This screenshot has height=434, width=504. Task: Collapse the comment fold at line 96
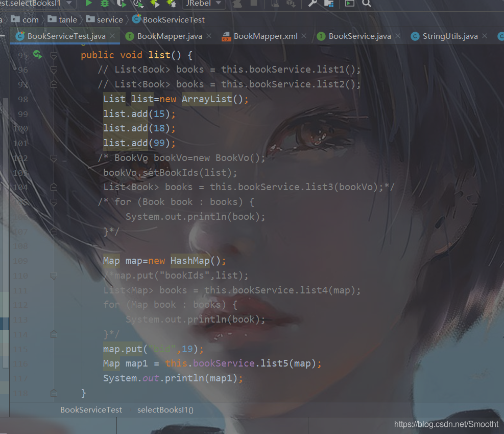pyautogui.click(x=54, y=70)
